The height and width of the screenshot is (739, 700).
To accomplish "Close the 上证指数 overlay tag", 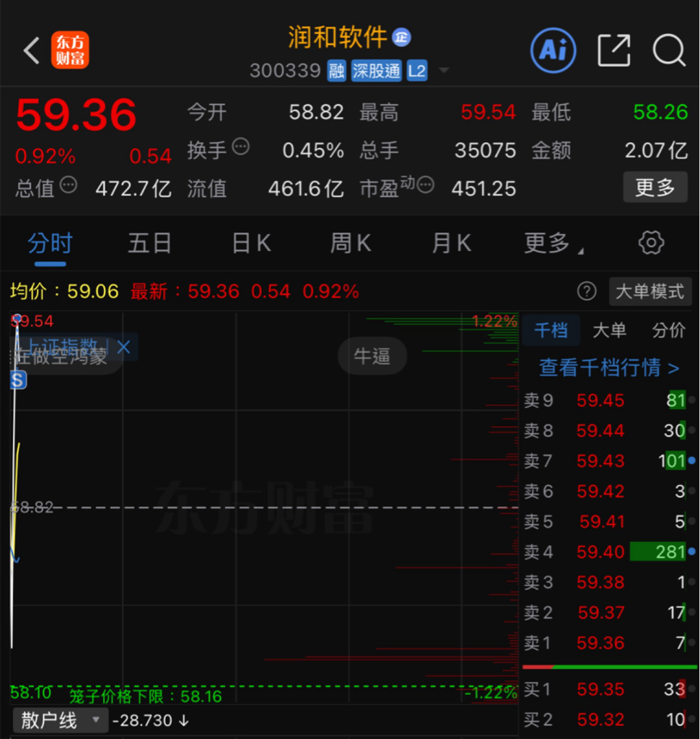I will pos(123,347).
